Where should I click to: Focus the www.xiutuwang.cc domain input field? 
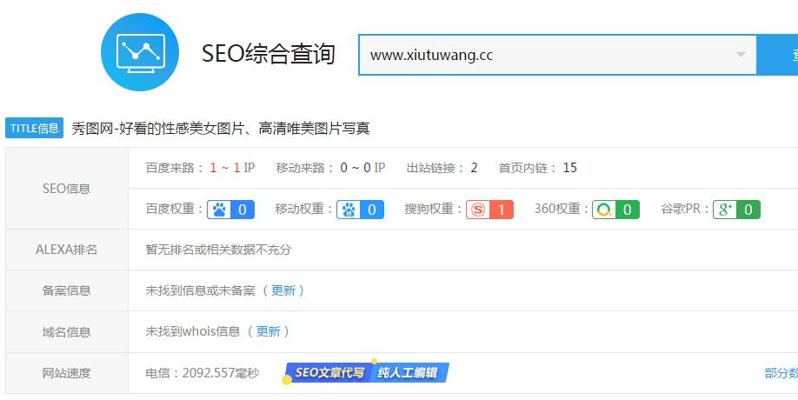(557, 55)
